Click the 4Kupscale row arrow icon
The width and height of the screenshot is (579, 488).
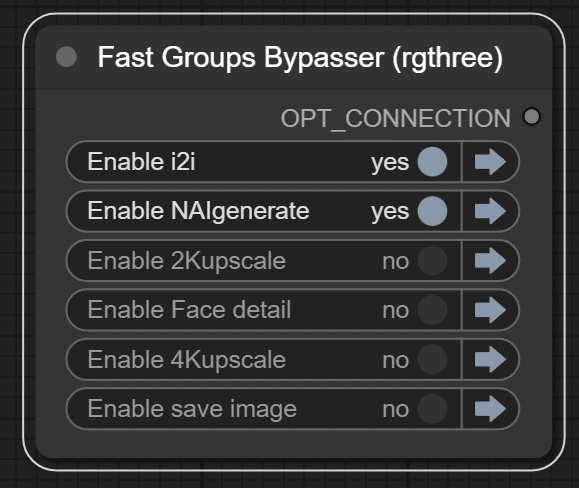pyautogui.click(x=490, y=359)
